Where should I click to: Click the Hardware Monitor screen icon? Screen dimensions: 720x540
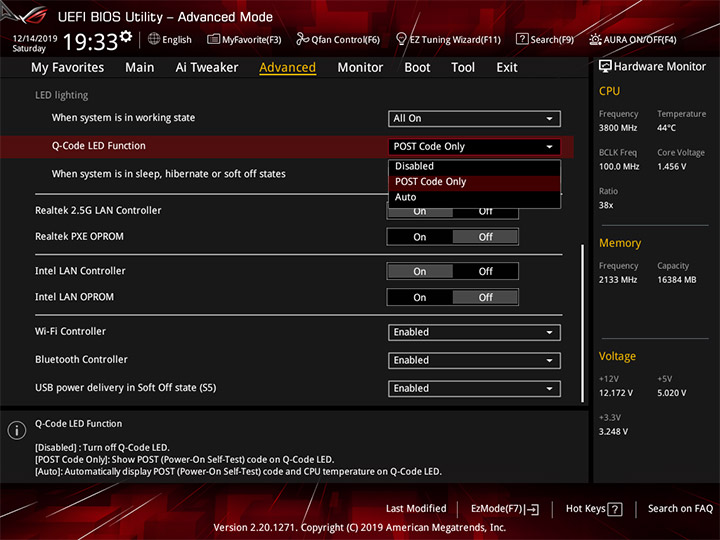click(605, 67)
